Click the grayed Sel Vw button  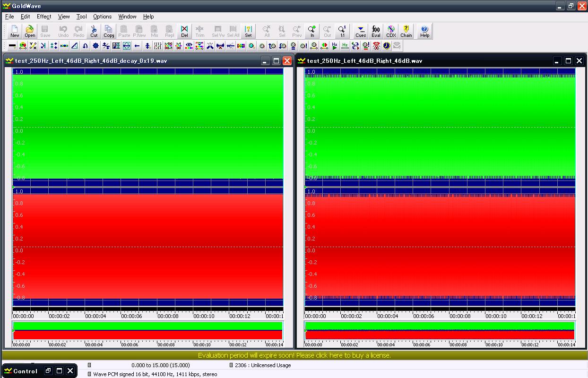(218, 31)
